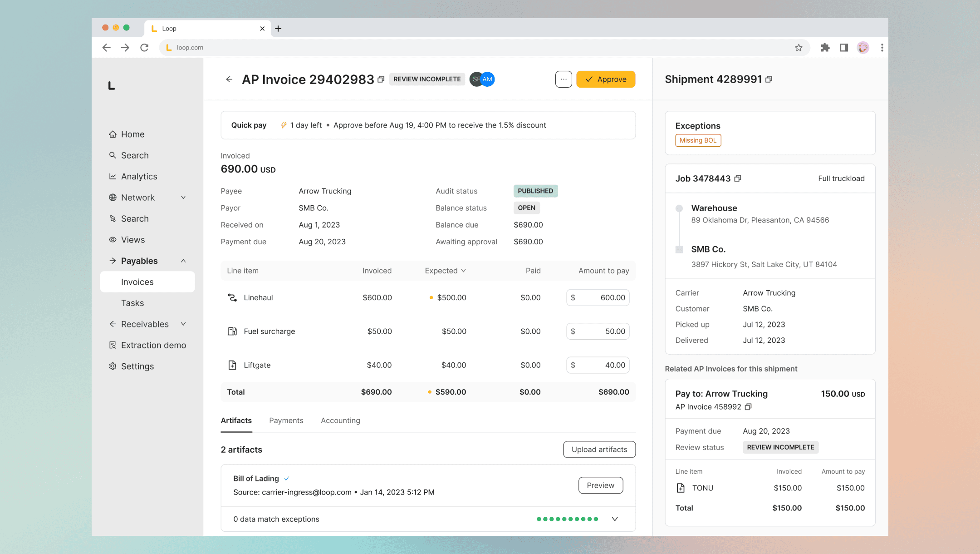Click copy icon next to AP Invoice 458992
980x554 pixels.
pyautogui.click(x=748, y=407)
